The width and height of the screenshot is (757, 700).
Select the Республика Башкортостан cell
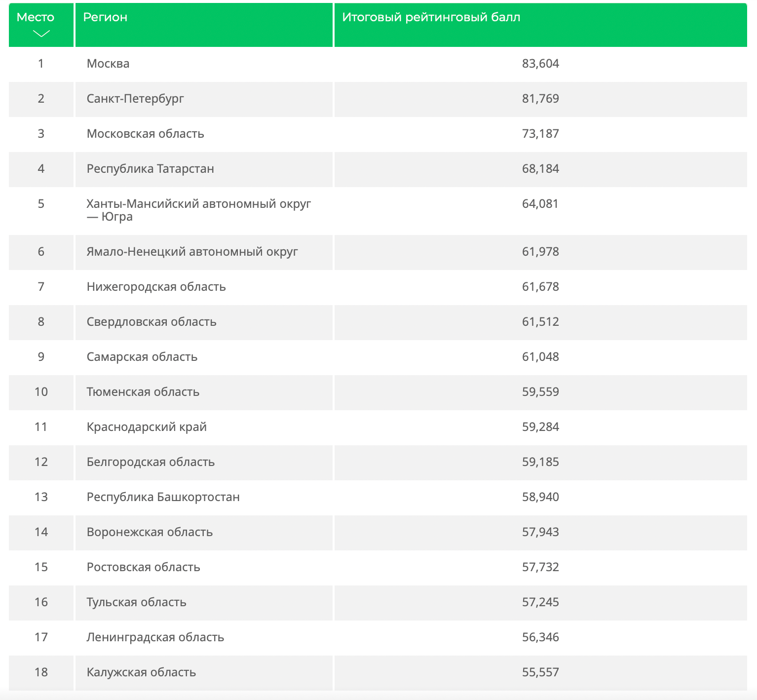click(x=204, y=498)
